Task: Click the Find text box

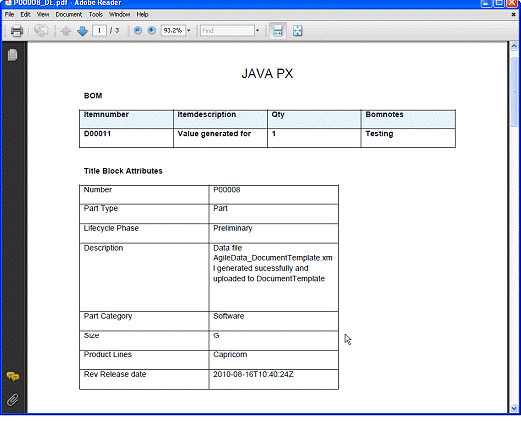Action: 227,31
